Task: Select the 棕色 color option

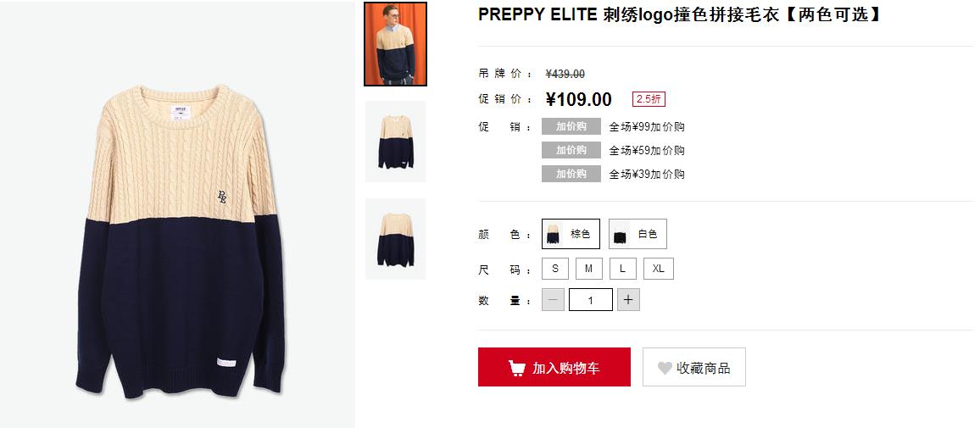Action: click(571, 234)
